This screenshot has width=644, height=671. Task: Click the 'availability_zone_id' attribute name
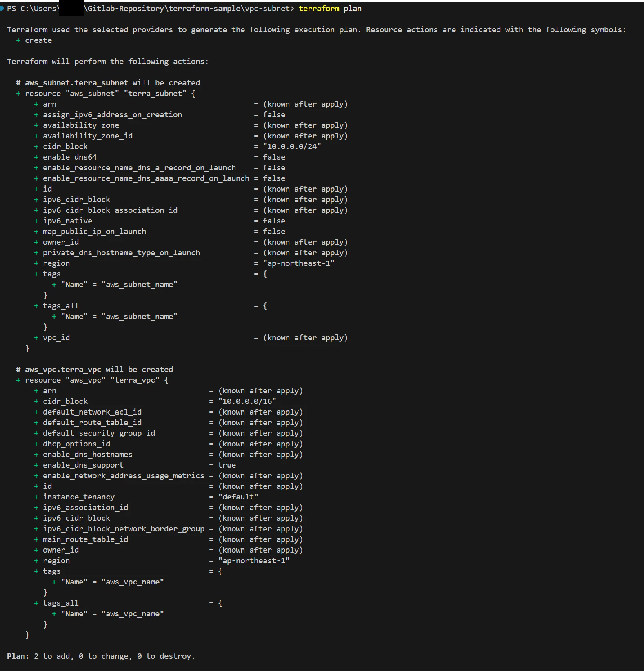(88, 136)
